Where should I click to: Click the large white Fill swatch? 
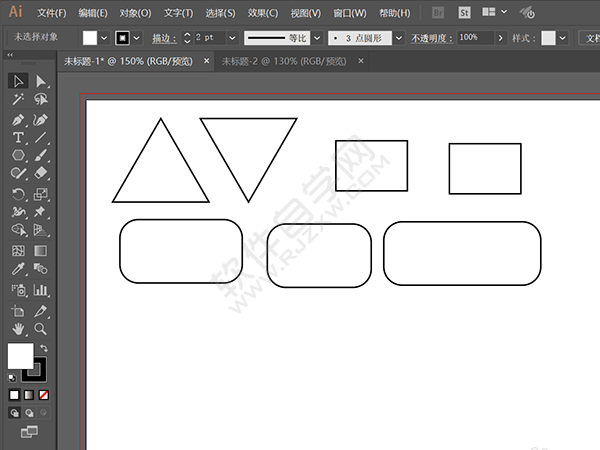point(20,356)
